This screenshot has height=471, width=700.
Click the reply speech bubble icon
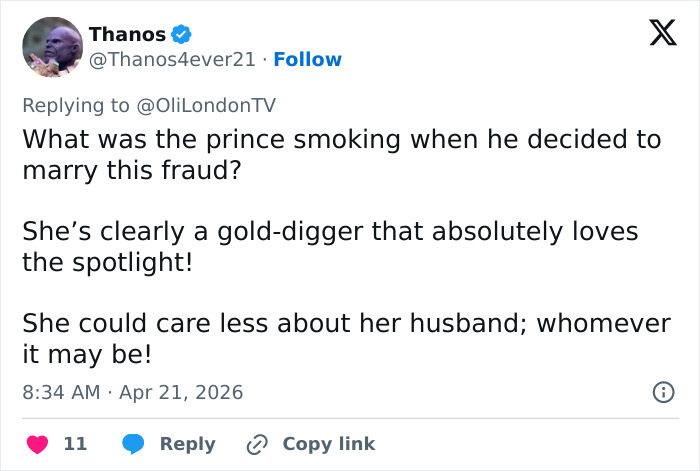pyautogui.click(x=133, y=444)
